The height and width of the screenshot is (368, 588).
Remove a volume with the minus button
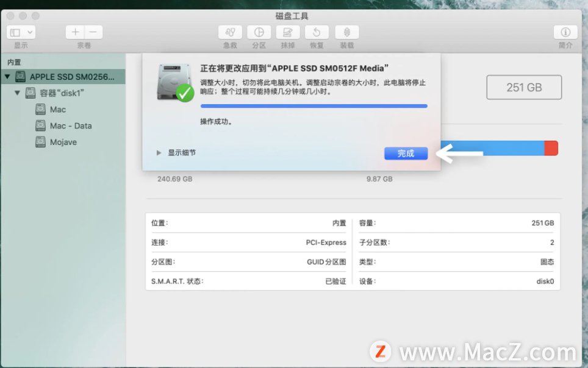93,32
